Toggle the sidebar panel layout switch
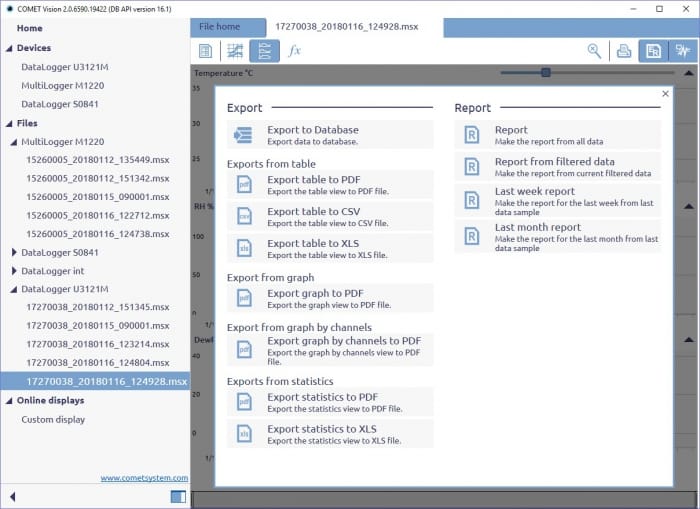The image size is (700, 509). coord(178,496)
